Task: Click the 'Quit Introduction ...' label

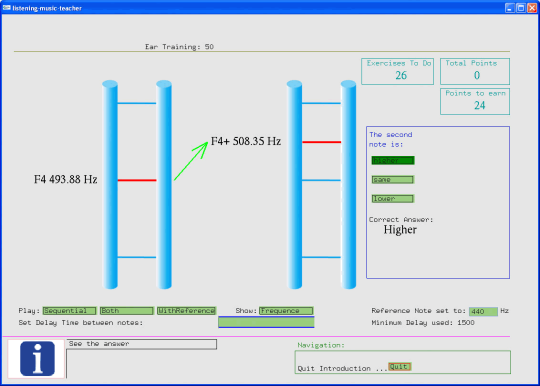Action: [342, 368]
